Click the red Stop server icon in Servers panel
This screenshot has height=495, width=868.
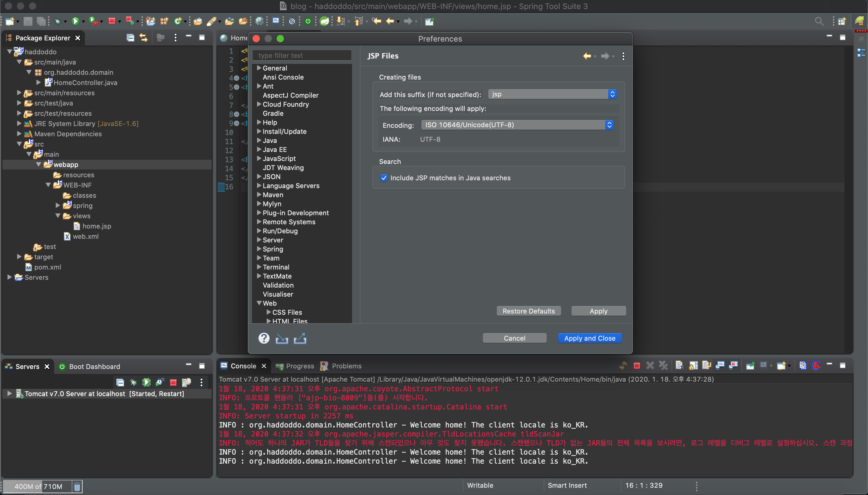click(x=173, y=383)
